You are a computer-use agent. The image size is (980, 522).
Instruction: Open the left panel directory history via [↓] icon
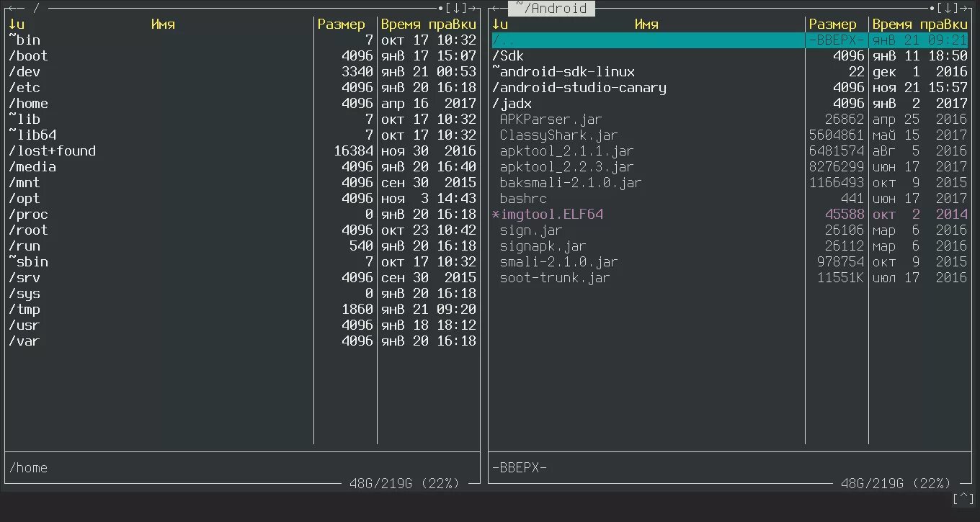pyautogui.click(x=455, y=8)
